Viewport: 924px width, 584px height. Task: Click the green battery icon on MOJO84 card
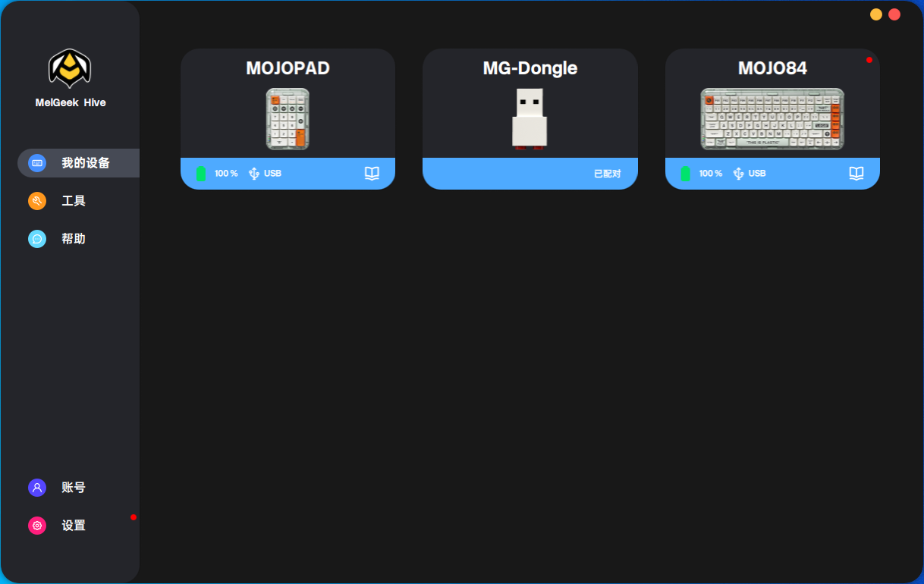click(685, 174)
